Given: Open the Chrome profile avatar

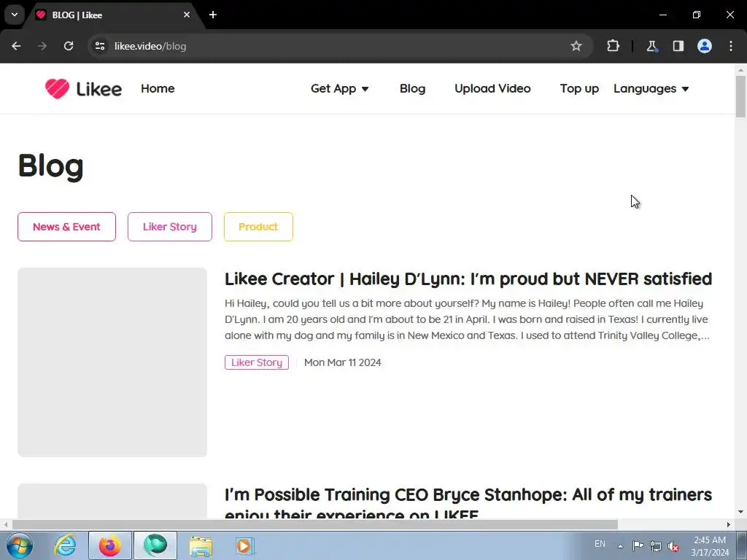Looking at the screenshot, I should [x=705, y=46].
